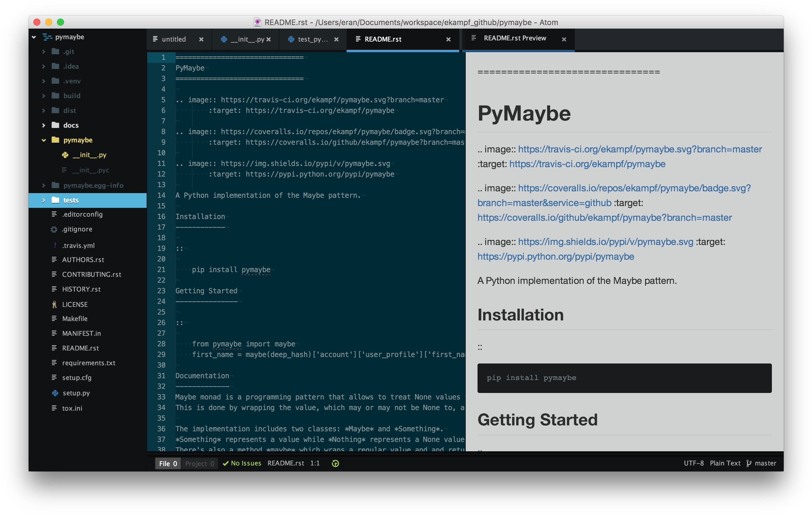Click the master branch label
Image resolution: width=812 pixels, height=515 pixels.
[765, 463]
